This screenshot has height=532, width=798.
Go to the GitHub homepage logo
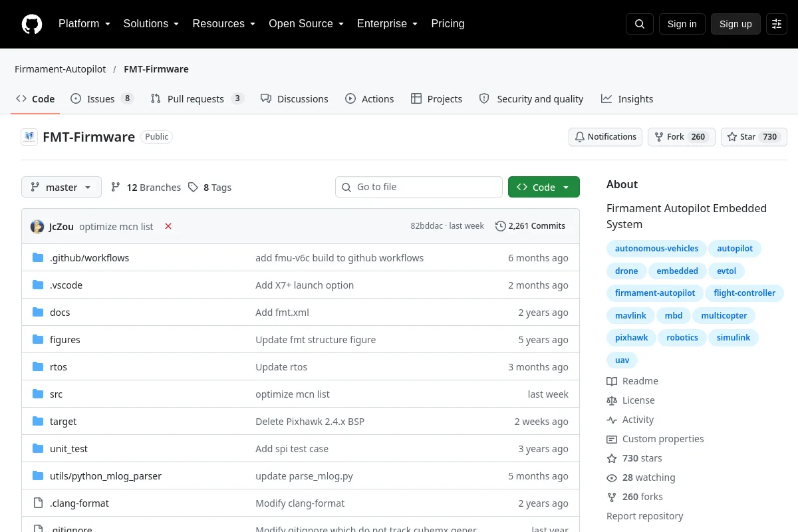tap(32, 24)
